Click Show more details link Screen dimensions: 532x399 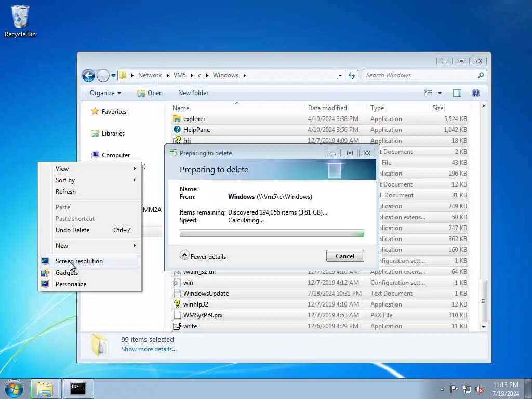click(x=149, y=349)
